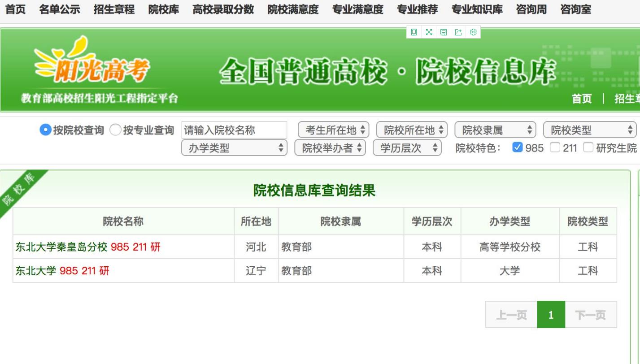Screen dimensions: 640x364
Task: Click the 请输入院校名称 search field
Action: click(x=234, y=130)
